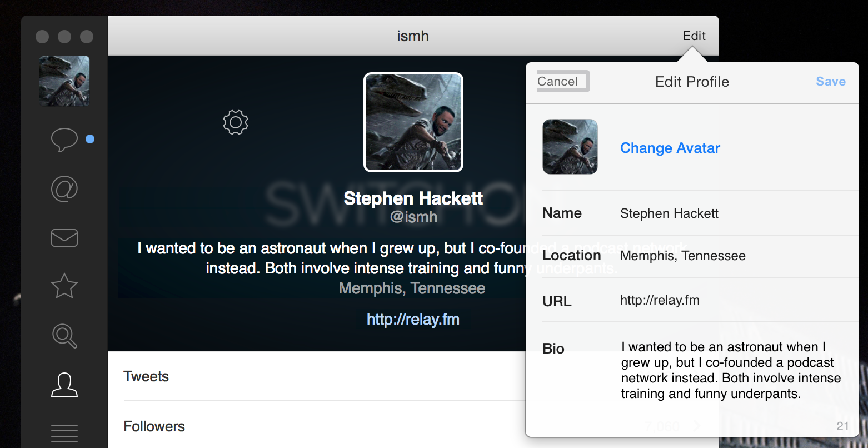Open the search magnifier icon

(64, 336)
